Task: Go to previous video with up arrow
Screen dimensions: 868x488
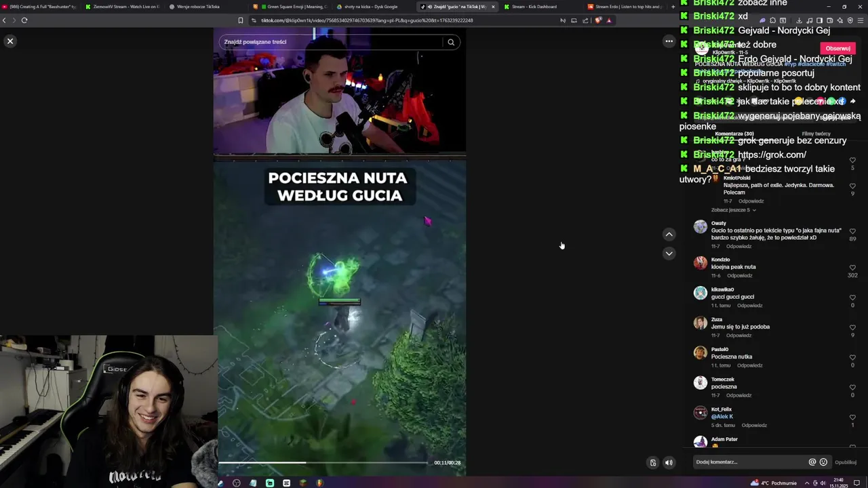Action: [x=669, y=235]
